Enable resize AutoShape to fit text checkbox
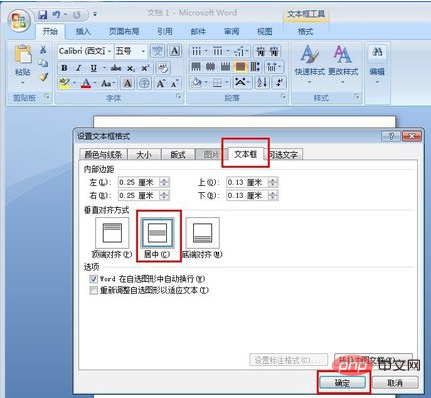431x398 pixels. coord(94,290)
